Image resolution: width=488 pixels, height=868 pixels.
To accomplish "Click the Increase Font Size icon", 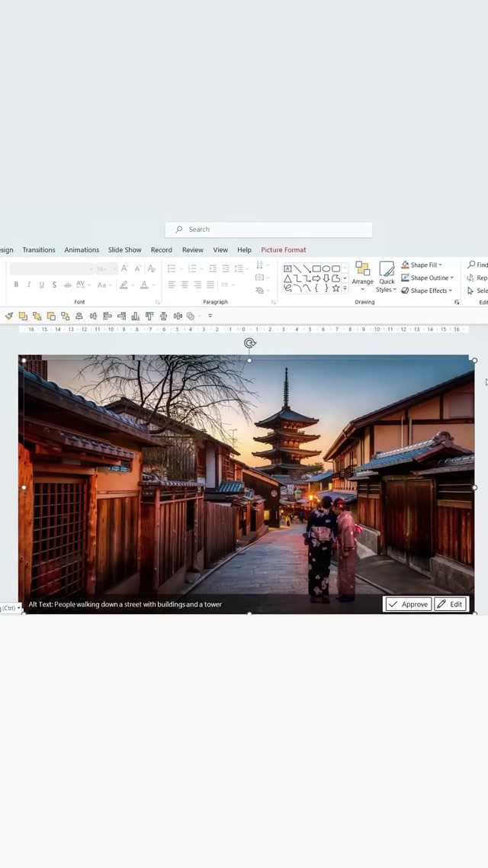I will [124, 268].
